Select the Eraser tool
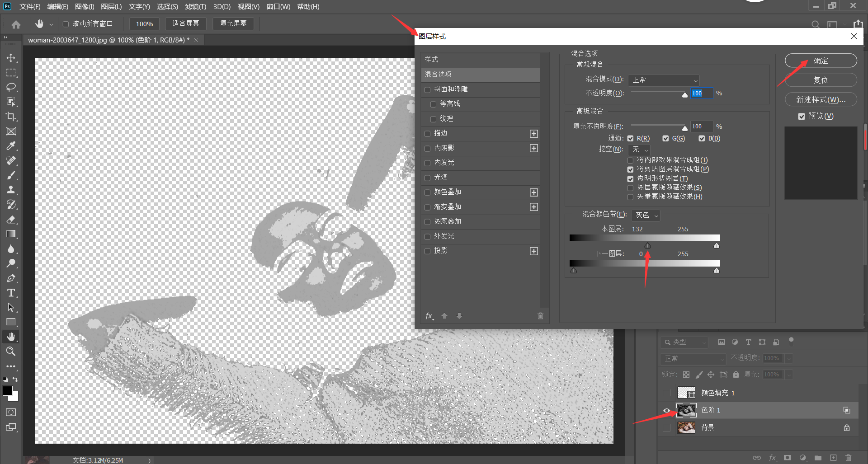Image resolution: width=868 pixels, height=464 pixels. click(x=11, y=219)
